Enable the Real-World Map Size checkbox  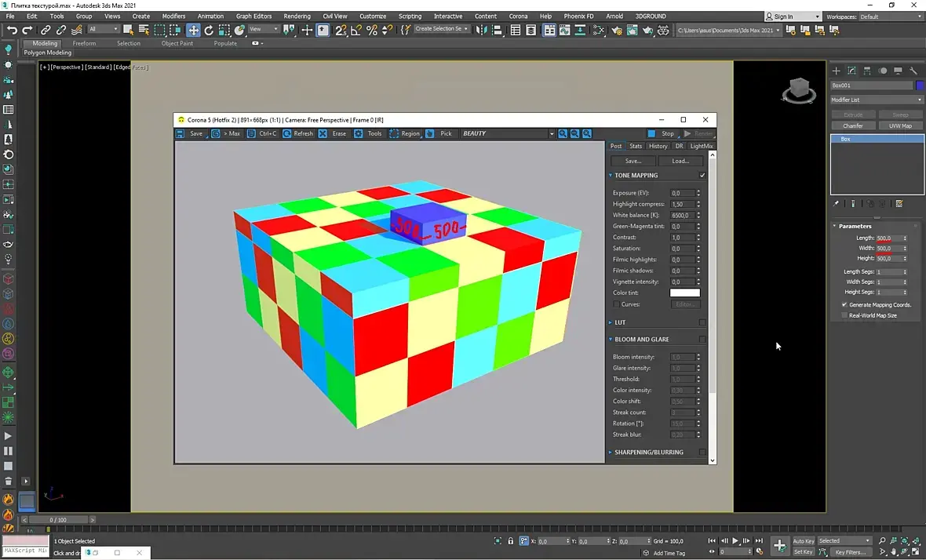pyautogui.click(x=844, y=315)
